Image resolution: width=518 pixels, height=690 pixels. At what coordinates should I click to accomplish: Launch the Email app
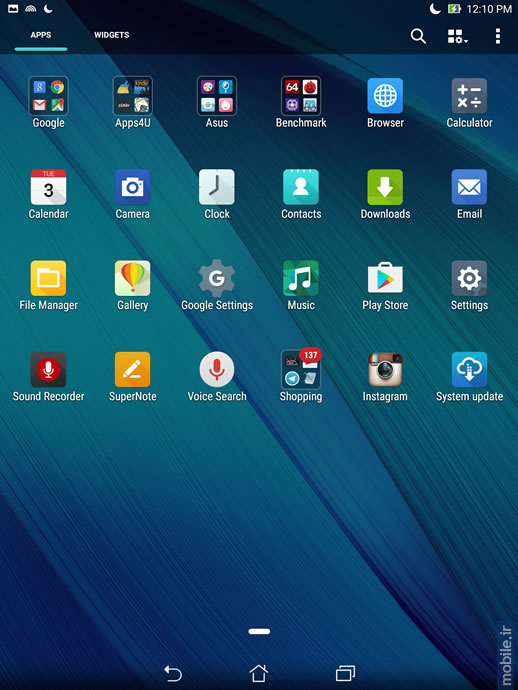pos(469,187)
